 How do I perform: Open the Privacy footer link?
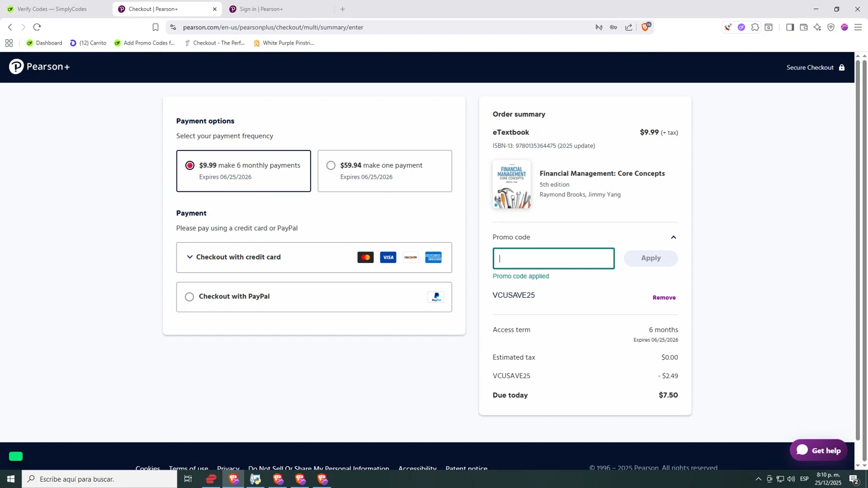[228, 468]
